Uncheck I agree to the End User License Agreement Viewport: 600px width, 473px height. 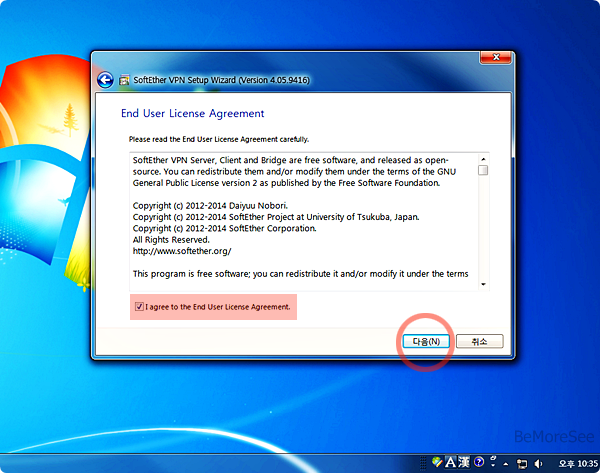pos(139,307)
